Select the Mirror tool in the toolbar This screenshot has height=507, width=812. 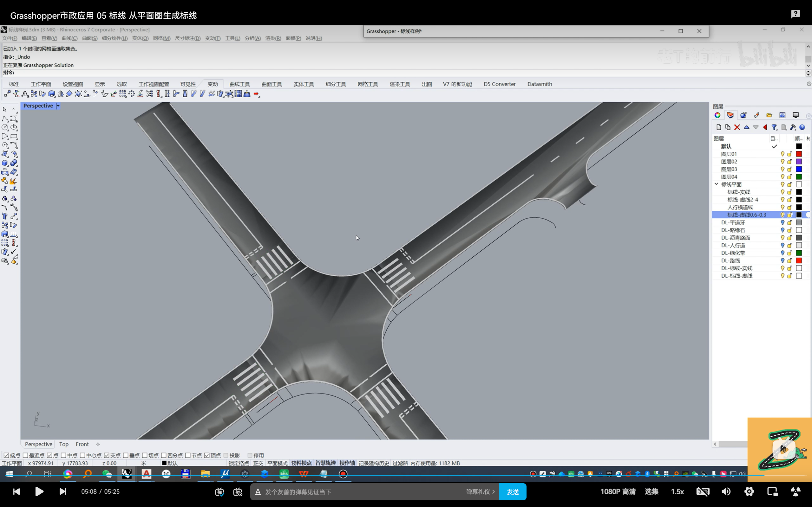(61, 94)
